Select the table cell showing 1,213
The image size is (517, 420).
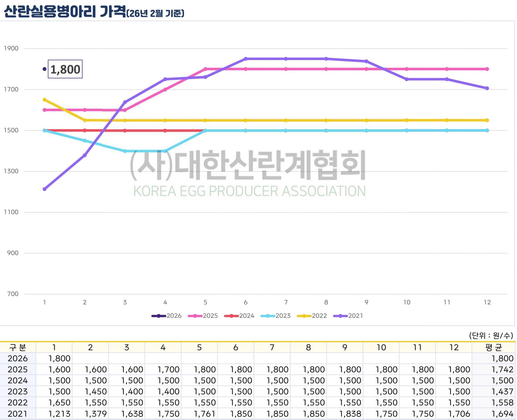[59, 414]
